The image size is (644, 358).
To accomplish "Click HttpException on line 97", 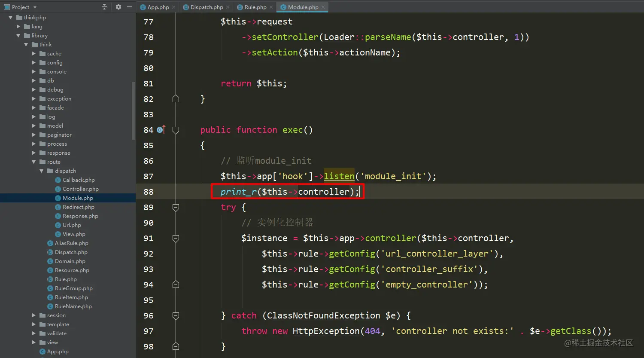I will pyautogui.click(x=326, y=331).
